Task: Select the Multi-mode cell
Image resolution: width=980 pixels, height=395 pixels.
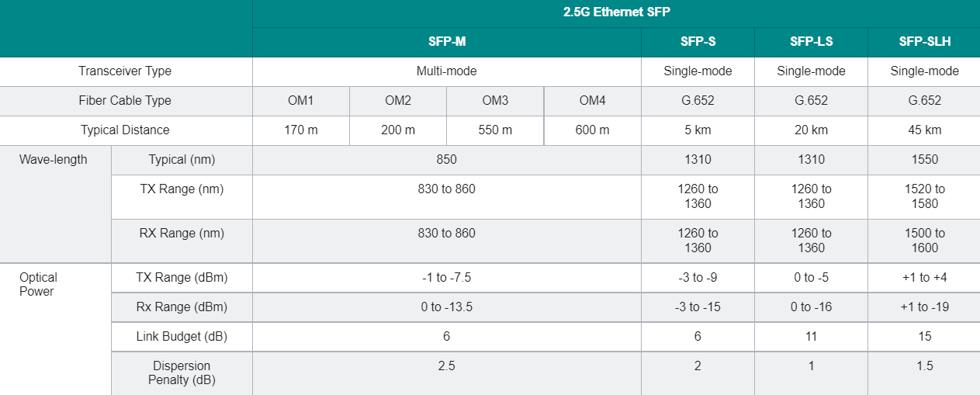Action: coord(446,71)
